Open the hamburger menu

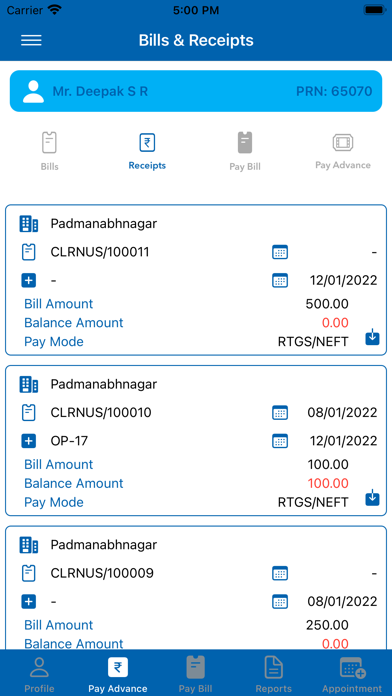pyautogui.click(x=31, y=40)
